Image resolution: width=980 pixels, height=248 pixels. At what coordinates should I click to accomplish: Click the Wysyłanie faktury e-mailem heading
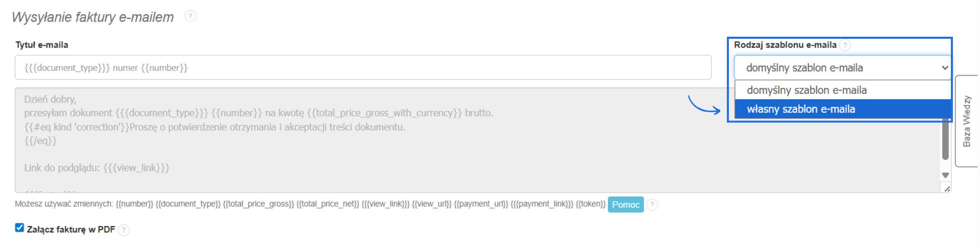coord(93,17)
